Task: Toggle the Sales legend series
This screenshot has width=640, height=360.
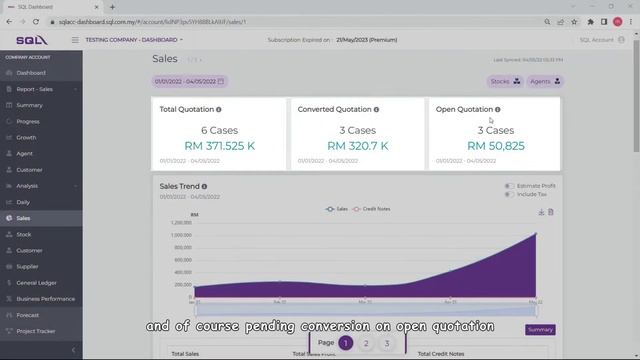Action: point(336,209)
